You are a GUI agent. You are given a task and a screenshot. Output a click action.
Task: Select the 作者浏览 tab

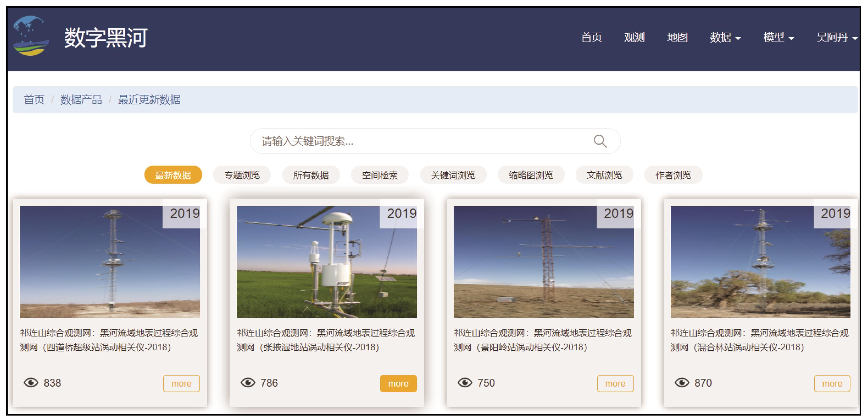click(x=673, y=175)
